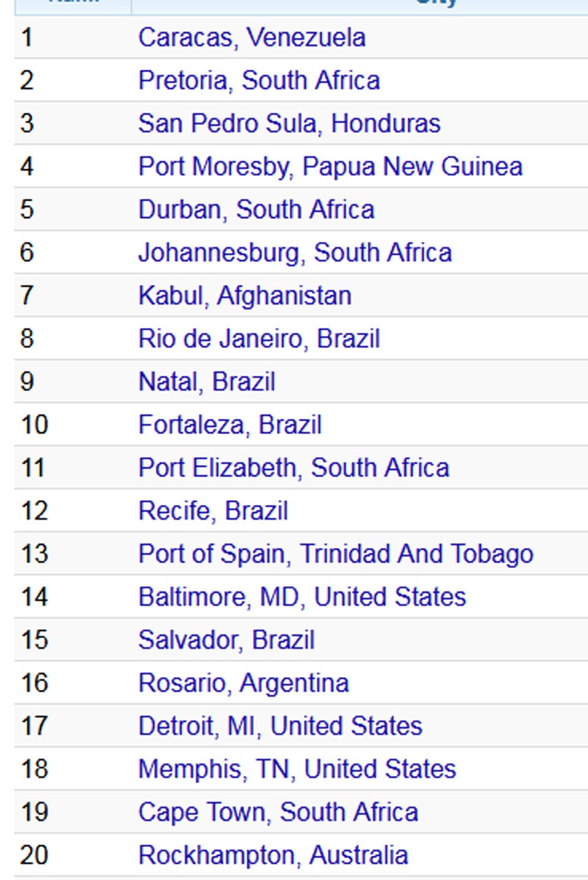Select Port Elizabeth, South Africa
588x880 pixels.
[293, 468]
